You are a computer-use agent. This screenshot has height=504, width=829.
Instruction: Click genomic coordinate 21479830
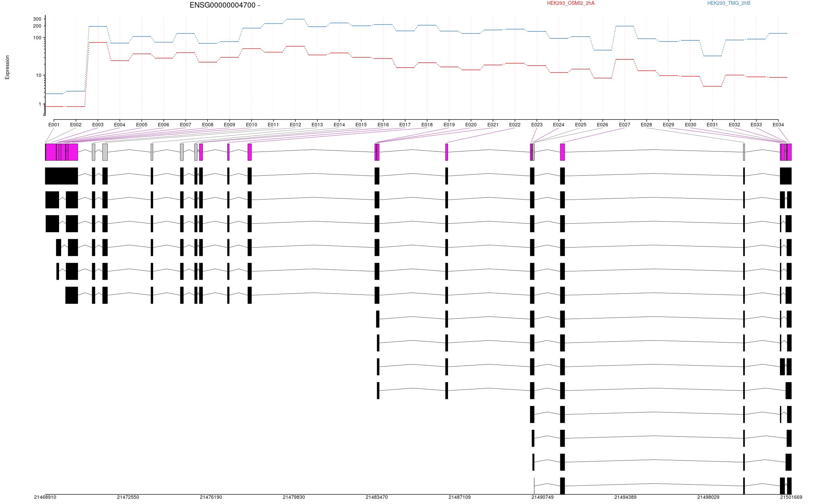(294, 497)
